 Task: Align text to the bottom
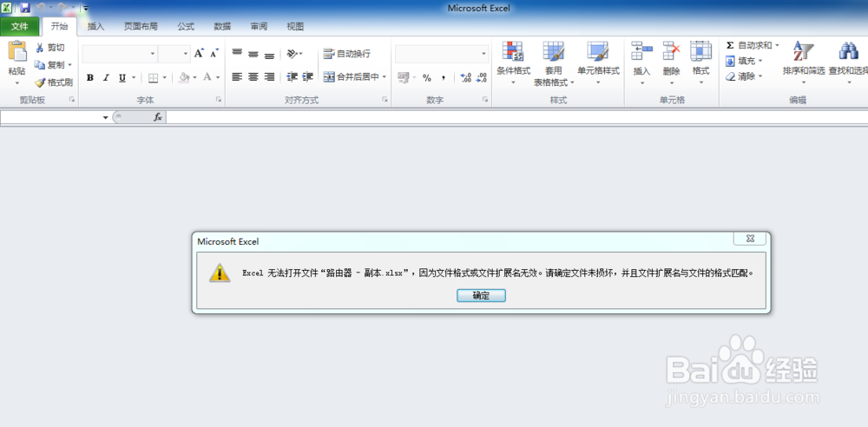pos(269,54)
